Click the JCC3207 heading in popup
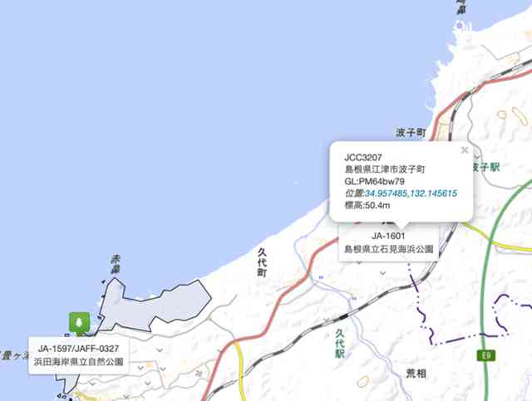Screen dimensions: 532x401 [362, 157]
